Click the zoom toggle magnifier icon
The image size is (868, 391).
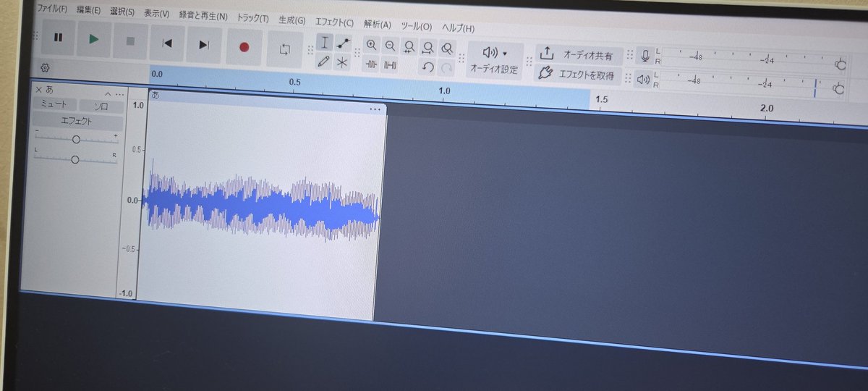click(x=447, y=49)
